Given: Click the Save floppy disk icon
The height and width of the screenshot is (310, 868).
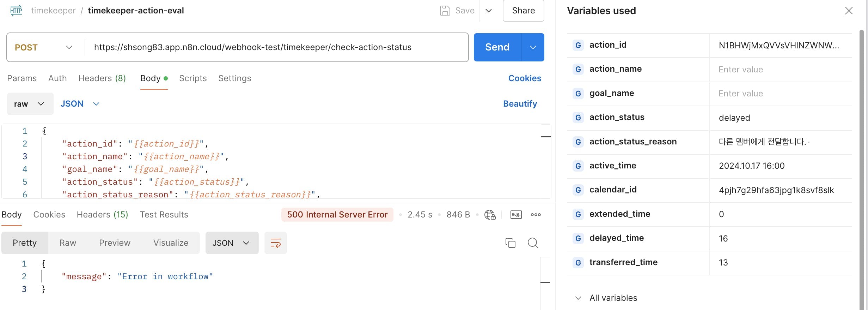Looking at the screenshot, I should point(445,11).
